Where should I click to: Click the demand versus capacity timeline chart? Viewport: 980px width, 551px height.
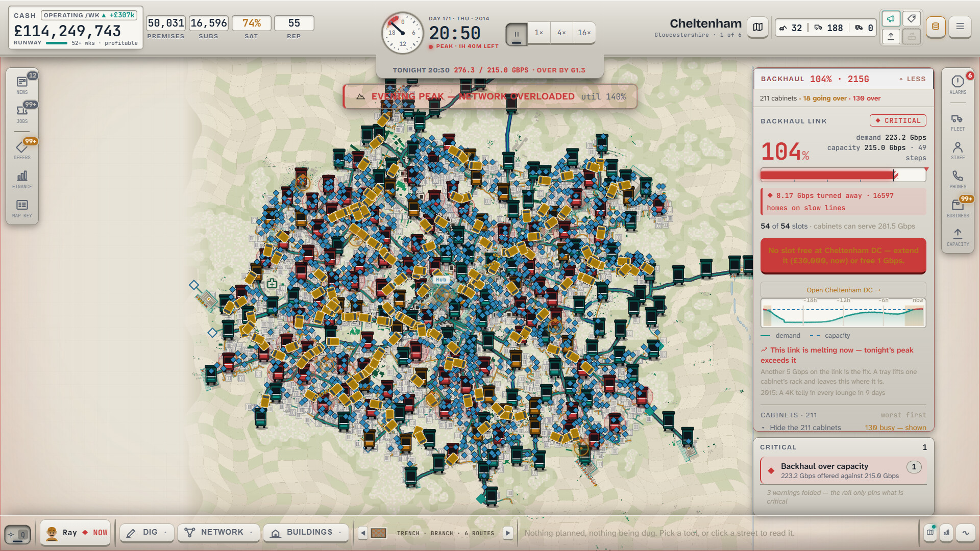(x=843, y=312)
